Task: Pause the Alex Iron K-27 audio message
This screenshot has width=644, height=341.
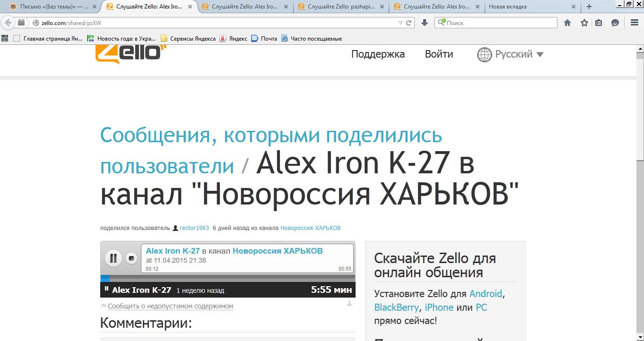Action: coord(113,258)
